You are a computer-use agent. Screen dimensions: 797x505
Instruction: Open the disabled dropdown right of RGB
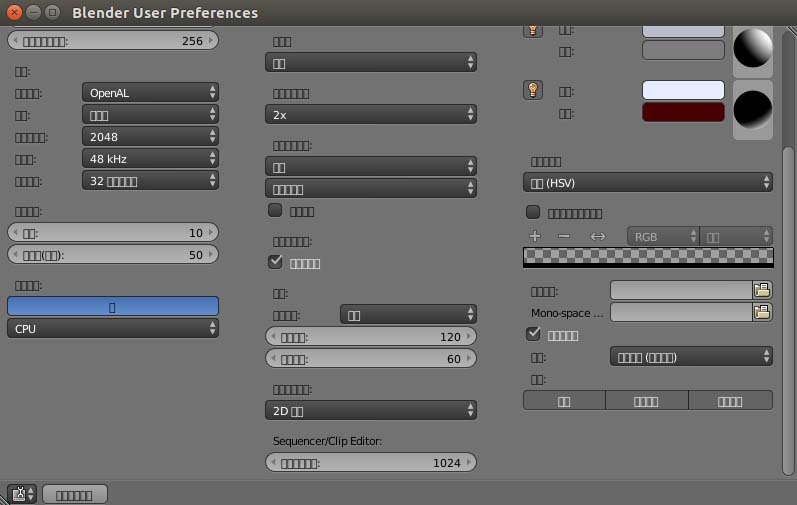[736, 236]
